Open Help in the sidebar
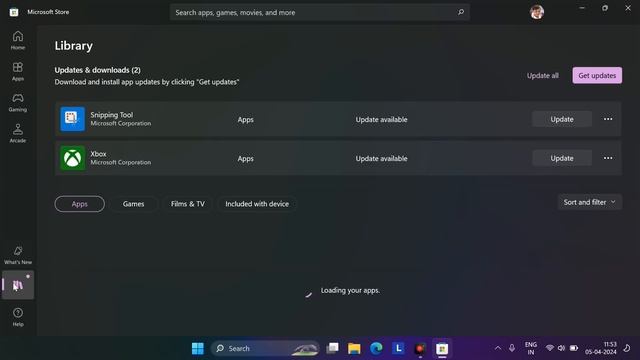 18,317
